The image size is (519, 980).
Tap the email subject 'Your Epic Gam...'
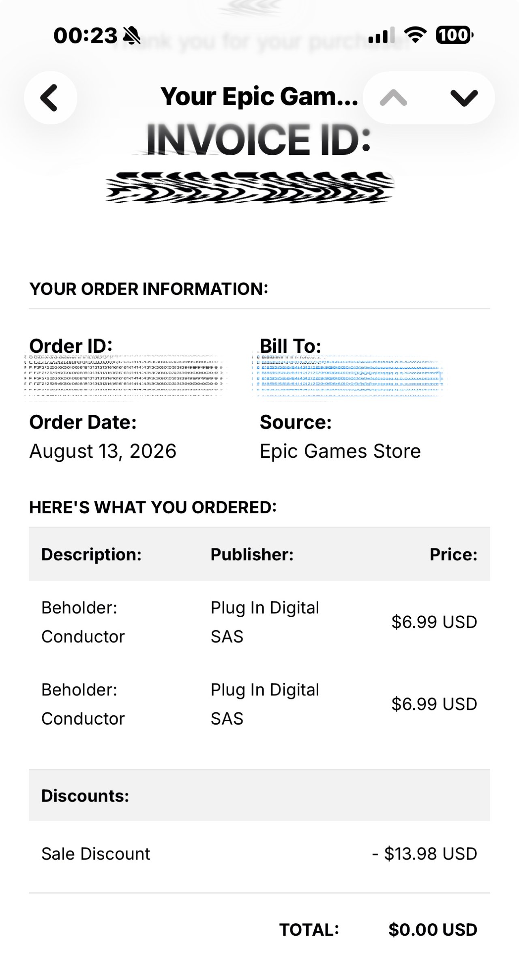coord(259,96)
